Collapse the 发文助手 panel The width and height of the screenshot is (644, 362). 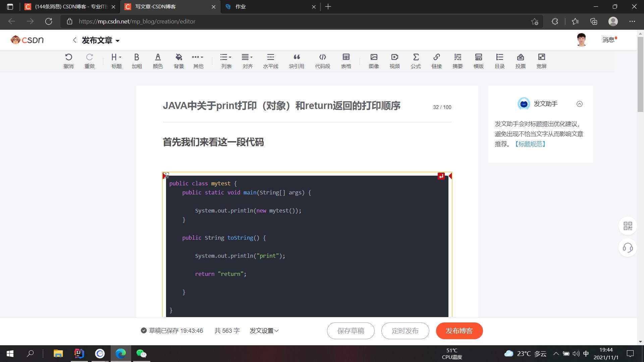579,104
